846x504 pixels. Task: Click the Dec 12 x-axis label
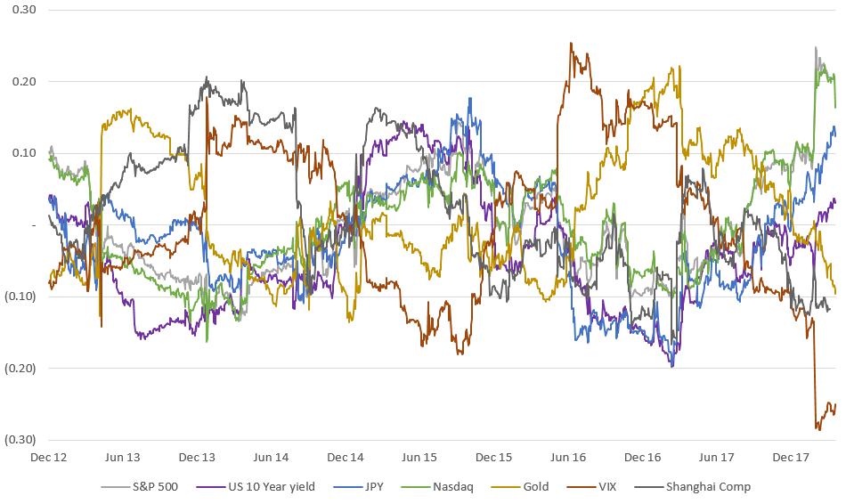49,458
